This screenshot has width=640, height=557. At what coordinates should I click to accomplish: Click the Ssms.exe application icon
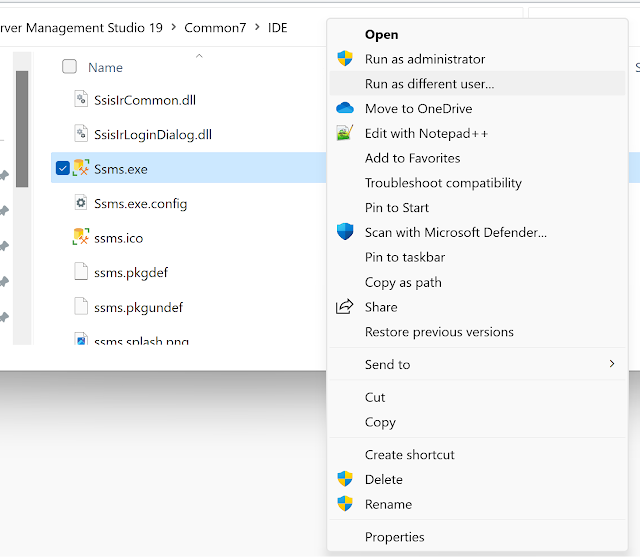pos(81,168)
